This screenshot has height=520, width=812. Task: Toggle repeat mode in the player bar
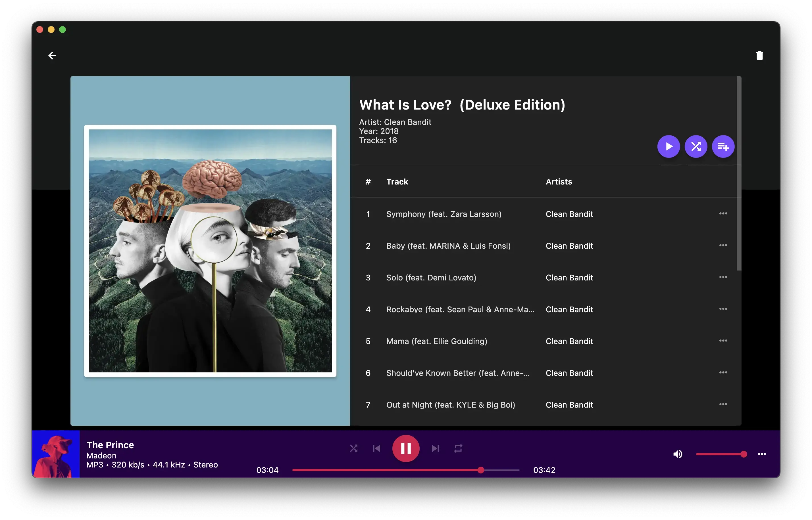click(458, 448)
